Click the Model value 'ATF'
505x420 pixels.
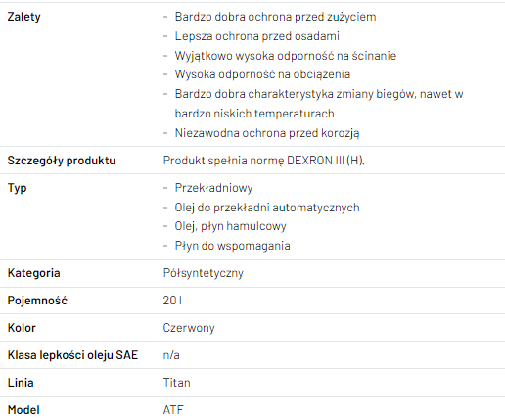pos(173,410)
